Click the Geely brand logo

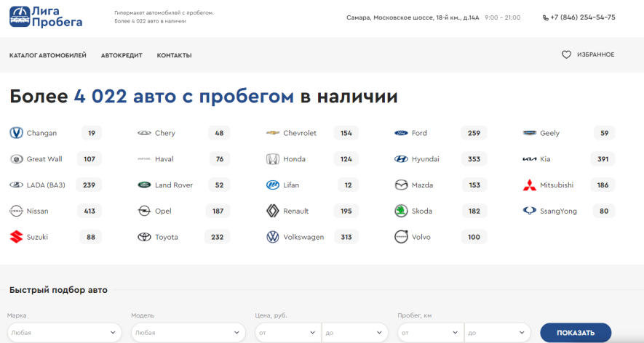click(530, 133)
